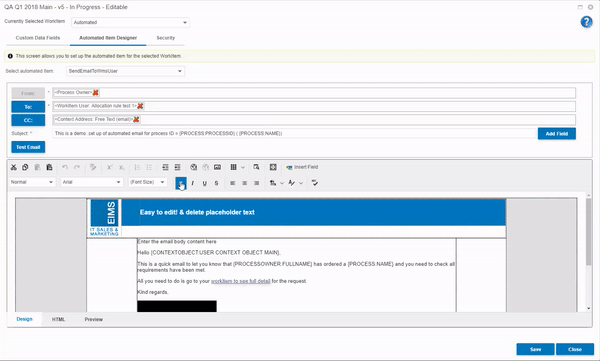This screenshot has height=361, width=600.
Task: Insert a numbered list
Action: tap(137, 167)
